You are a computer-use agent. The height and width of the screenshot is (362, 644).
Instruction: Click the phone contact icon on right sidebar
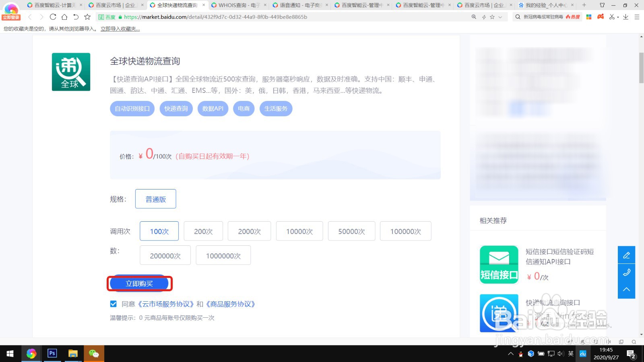(626, 272)
